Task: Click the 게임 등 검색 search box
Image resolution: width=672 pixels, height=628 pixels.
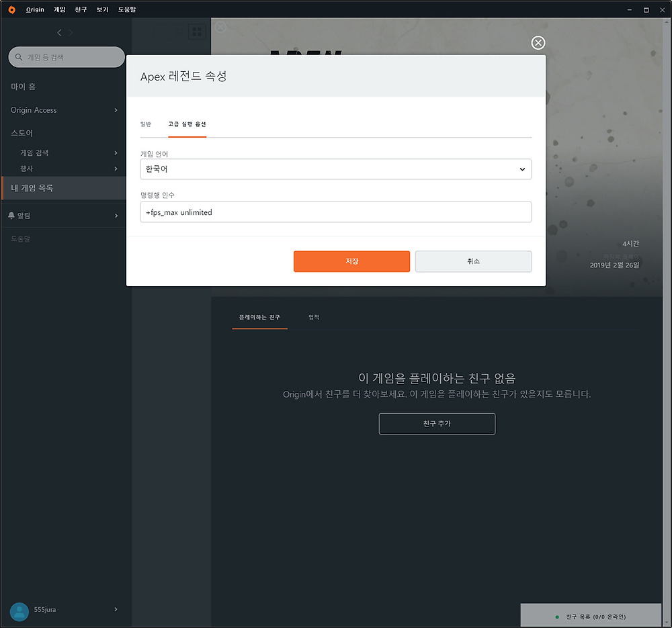Action: [67, 57]
